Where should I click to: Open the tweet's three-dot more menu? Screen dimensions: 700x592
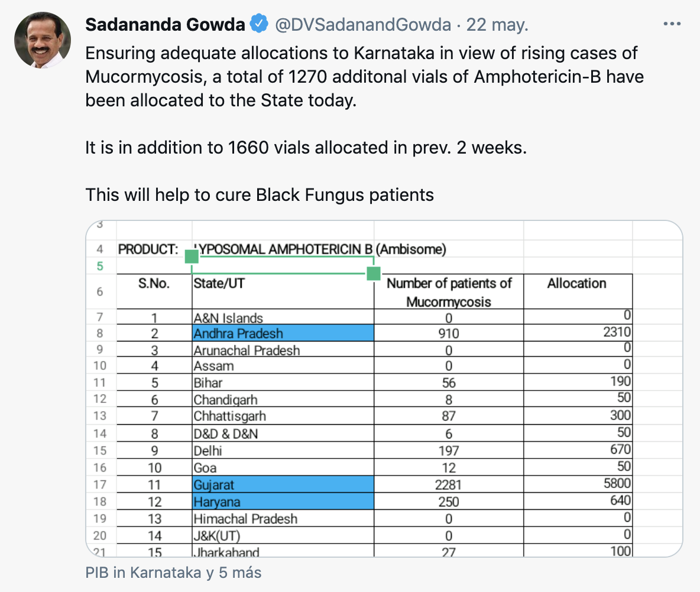tap(672, 24)
